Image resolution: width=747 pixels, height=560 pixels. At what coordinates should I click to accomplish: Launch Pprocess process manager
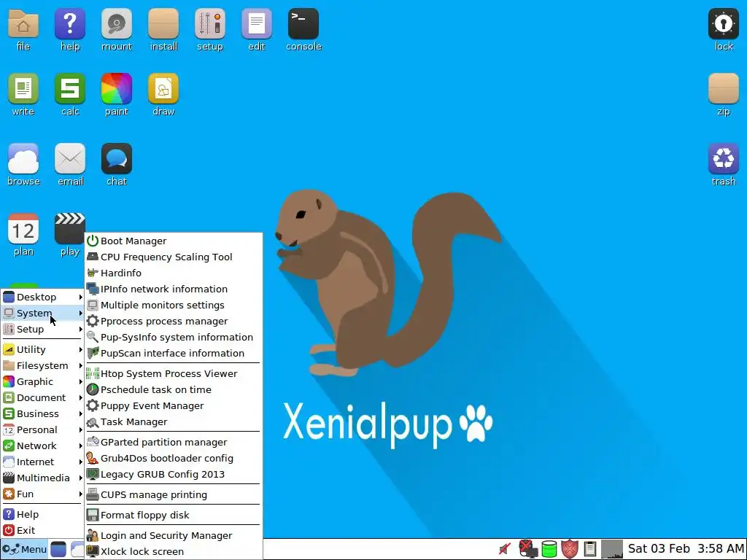[x=174, y=322]
